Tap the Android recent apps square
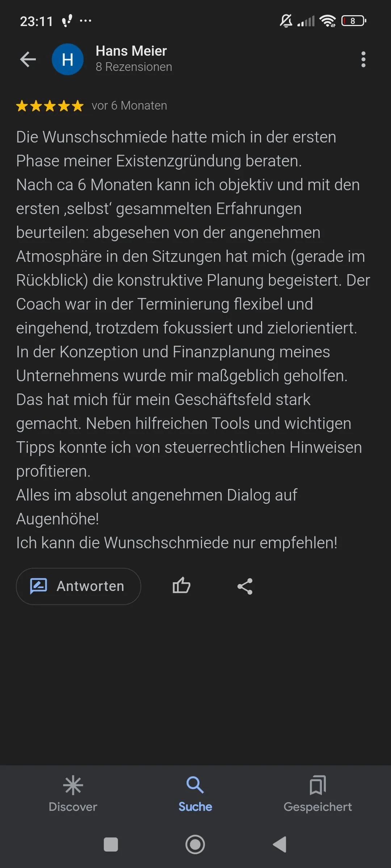391x868 pixels. click(x=111, y=845)
